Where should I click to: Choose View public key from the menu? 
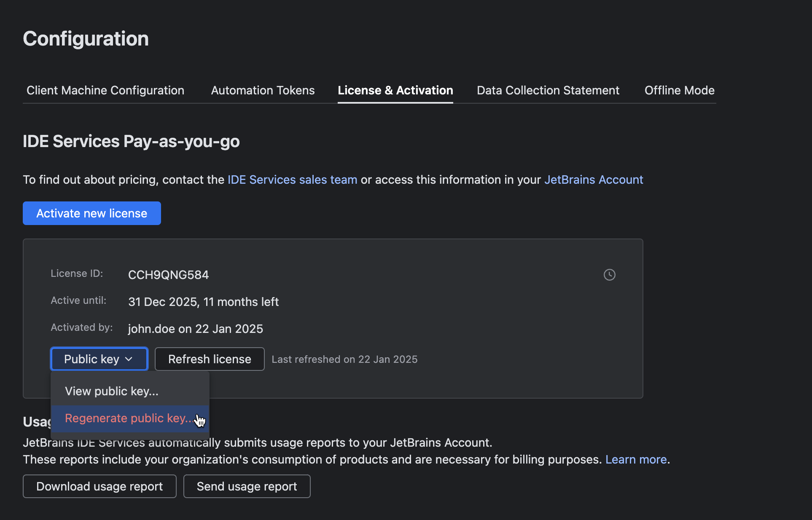111,391
